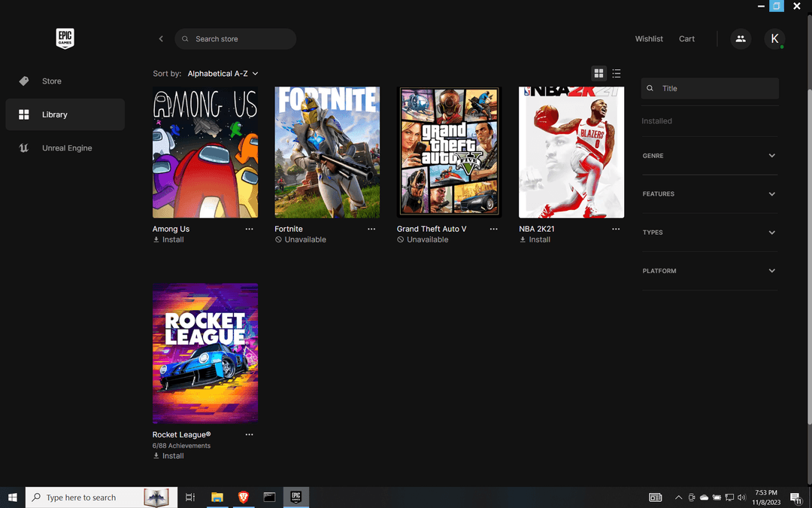The image size is (812, 508).
Task: Open the K account profile menu
Action: 774,39
